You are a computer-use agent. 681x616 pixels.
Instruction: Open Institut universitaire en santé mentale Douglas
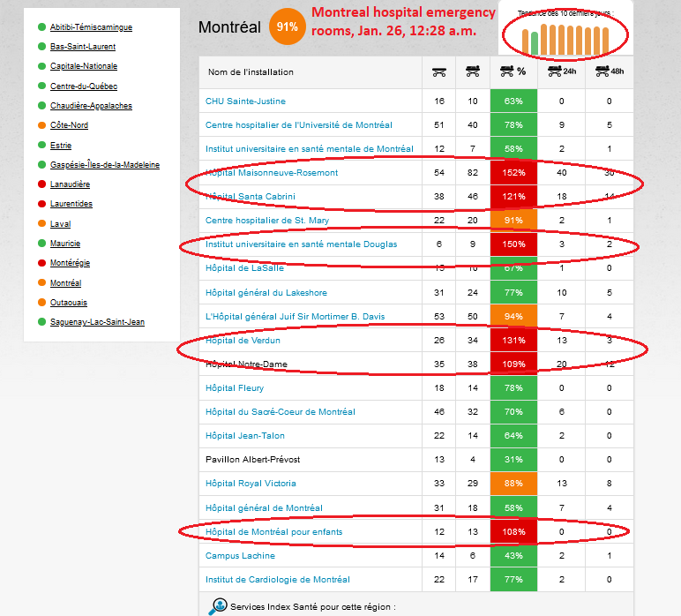(301, 244)
